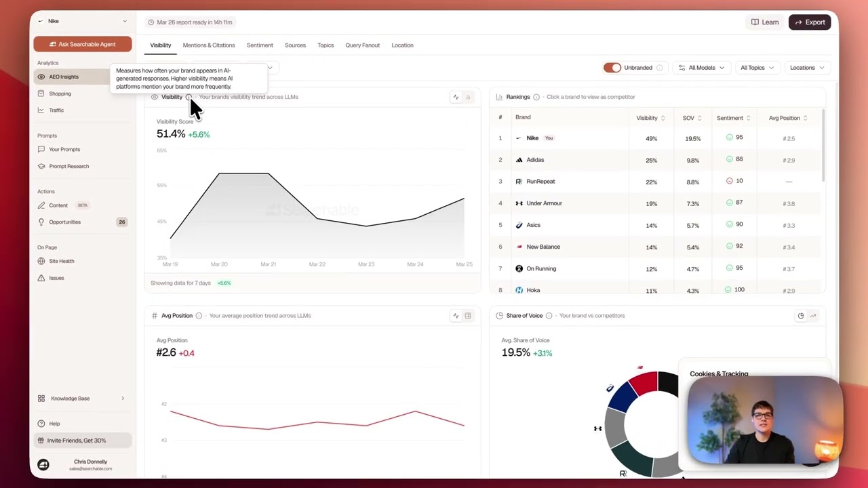The width and height of the screenshot is (868, 488).
Task: Switch to the Mentions & Citations tab
Action: click(209, 45)
